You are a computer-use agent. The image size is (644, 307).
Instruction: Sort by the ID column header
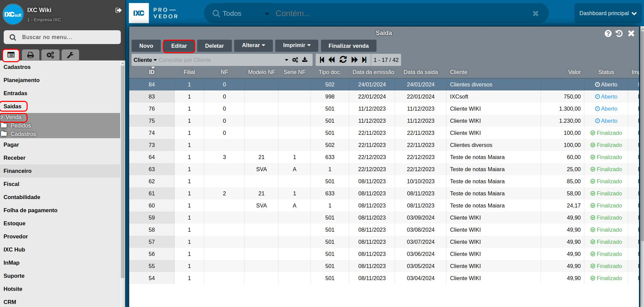pos(152,72)
